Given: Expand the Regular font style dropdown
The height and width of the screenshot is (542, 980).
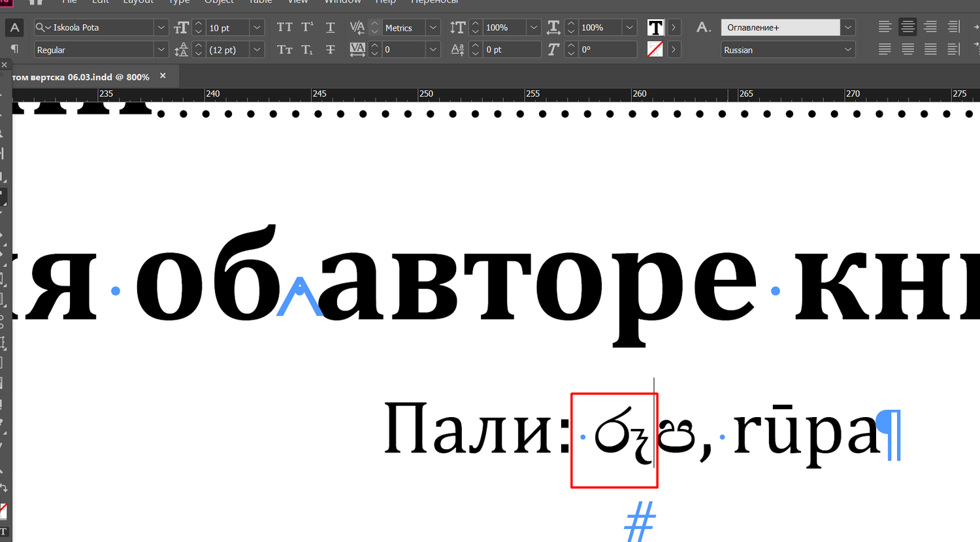Looking at the screenshot, I should pos(161,50).
